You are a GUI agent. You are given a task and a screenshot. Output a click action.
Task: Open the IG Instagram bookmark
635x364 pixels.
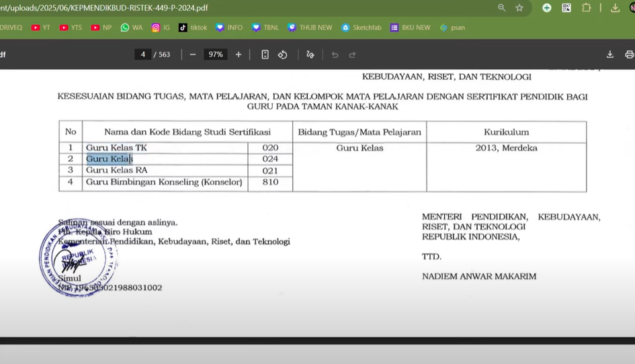(161, 28)
